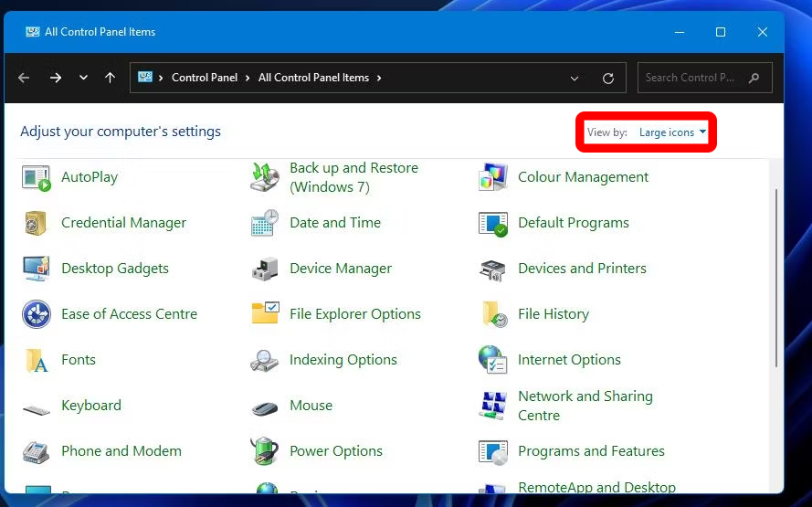Expand chevron after Control Panel breadcrumb
Image resolution: width=812 pixels, height=507 pixels.
[x=247, y=78]
